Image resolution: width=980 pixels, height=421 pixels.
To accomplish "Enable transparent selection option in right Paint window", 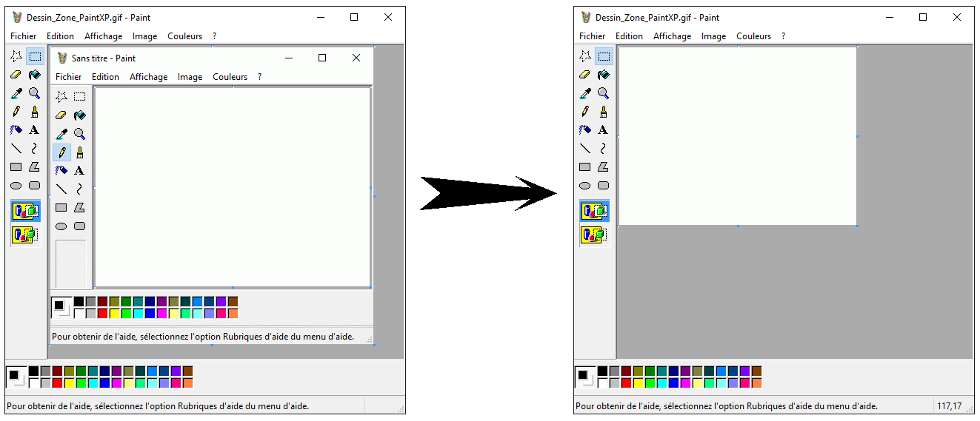I will [595, 235].
